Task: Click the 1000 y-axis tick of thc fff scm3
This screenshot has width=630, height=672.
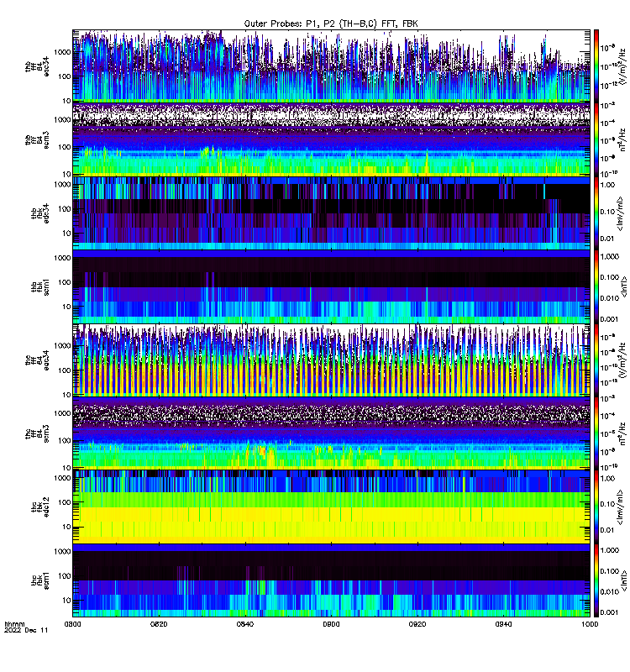Action: 62,413
